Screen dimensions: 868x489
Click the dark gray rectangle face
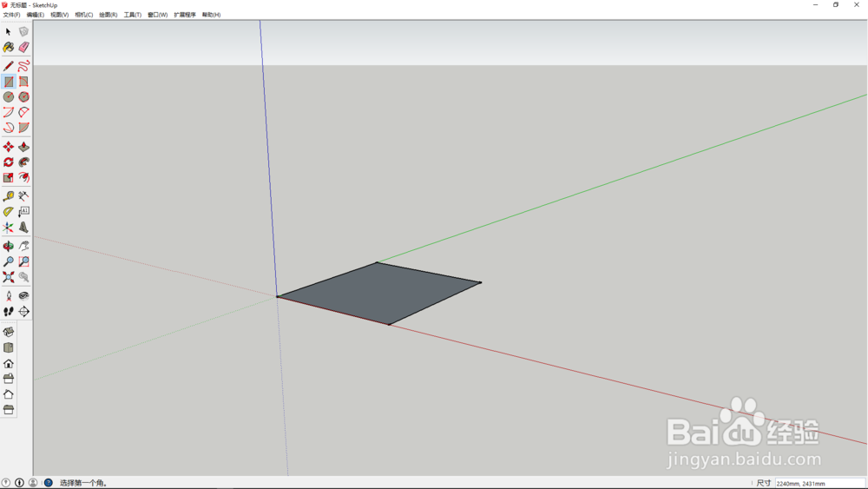(x=379, y=293)
